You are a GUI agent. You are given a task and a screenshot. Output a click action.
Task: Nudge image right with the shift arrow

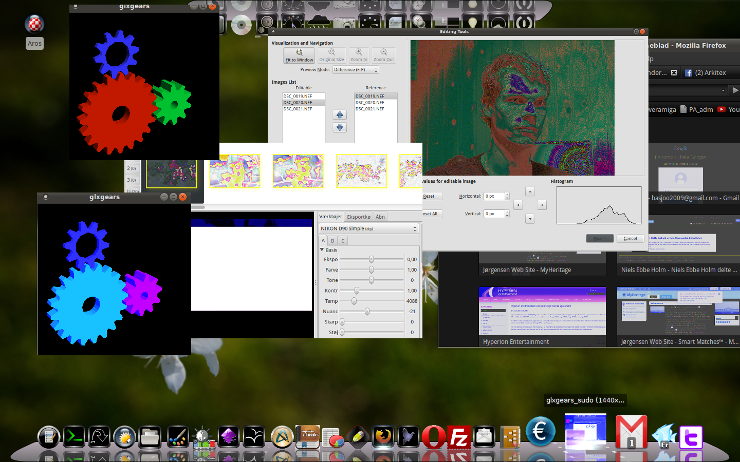[x=541, y=204]
